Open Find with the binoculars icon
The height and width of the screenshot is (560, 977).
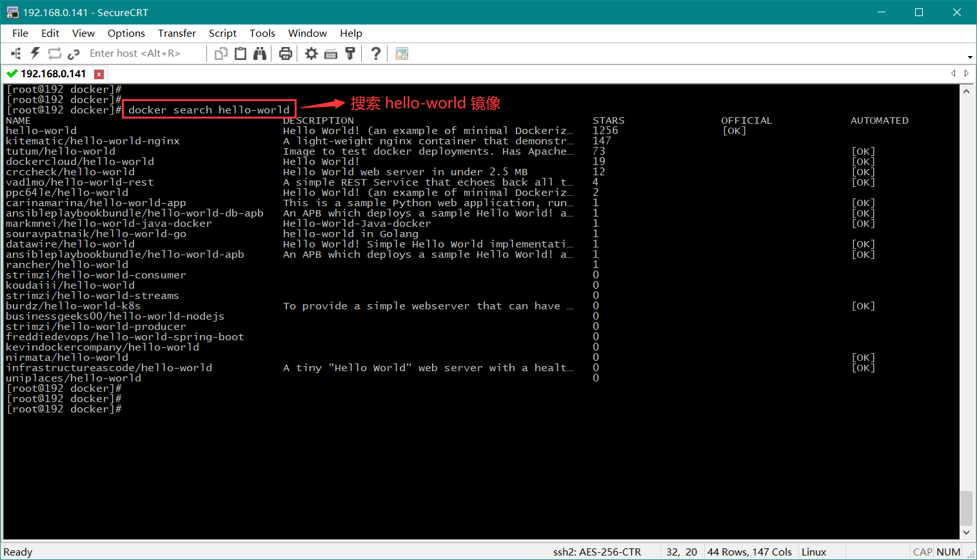click(x=260, y=53)
